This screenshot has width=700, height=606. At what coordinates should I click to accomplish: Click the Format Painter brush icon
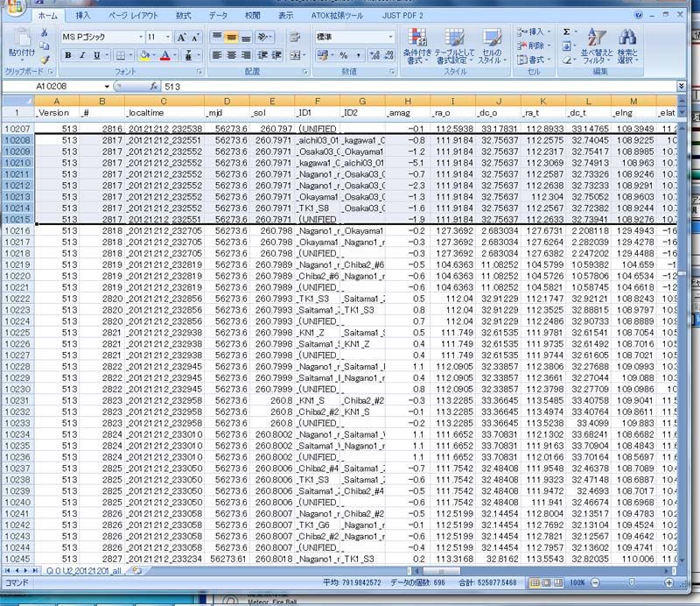44,60
